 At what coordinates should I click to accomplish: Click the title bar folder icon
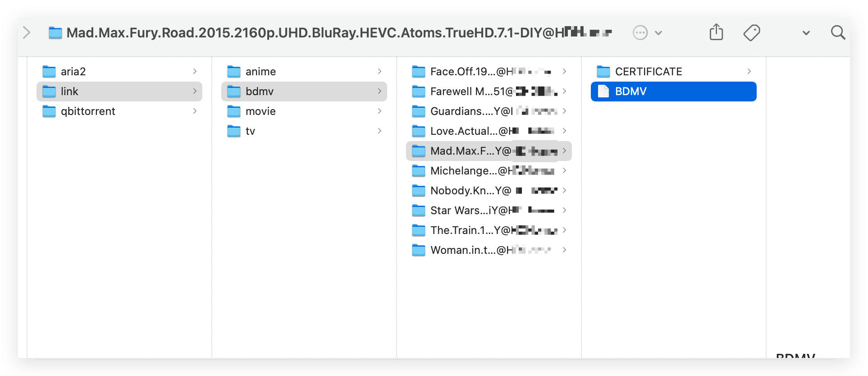coord(55,33)
